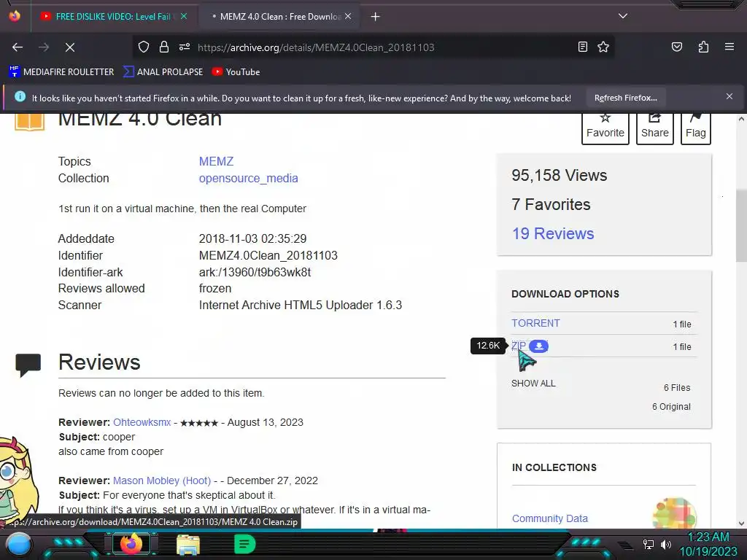Click identifier text 'MEMZ4.0Clean_20181103'
Viewport: 747px width, 560px height.
[268, 256]
